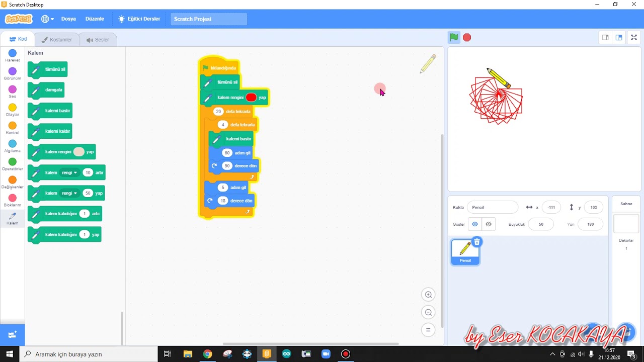This screenshot has height=362, width=644.
Task: Click value 1 in kalem kalınlığını yap block
Action: coord(85,234)
